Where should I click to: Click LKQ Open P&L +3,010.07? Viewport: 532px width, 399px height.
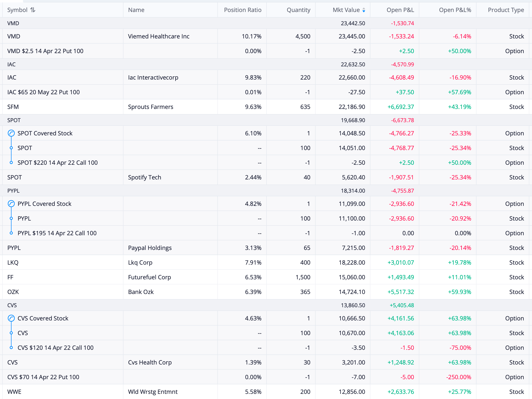(x=401, y=263)
